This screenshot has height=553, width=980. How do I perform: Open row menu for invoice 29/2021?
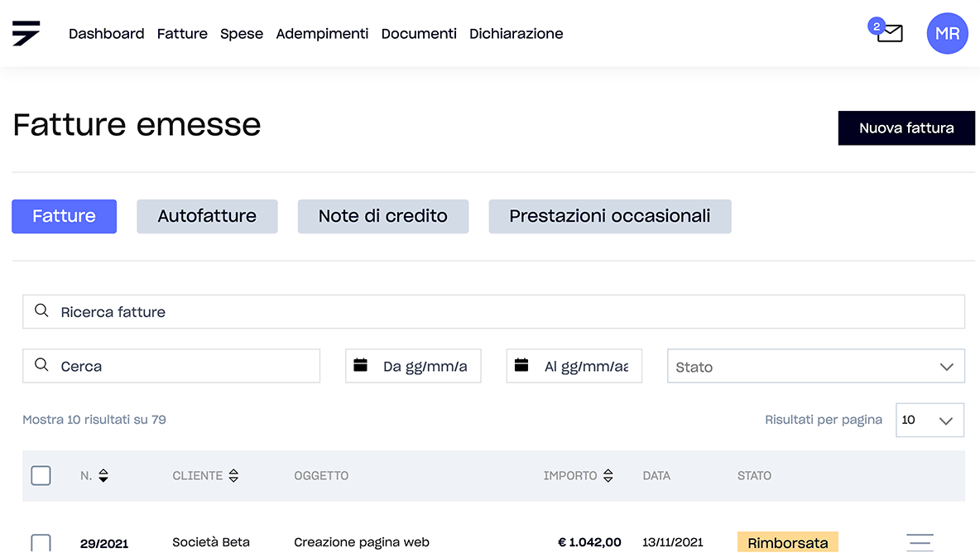920,542
